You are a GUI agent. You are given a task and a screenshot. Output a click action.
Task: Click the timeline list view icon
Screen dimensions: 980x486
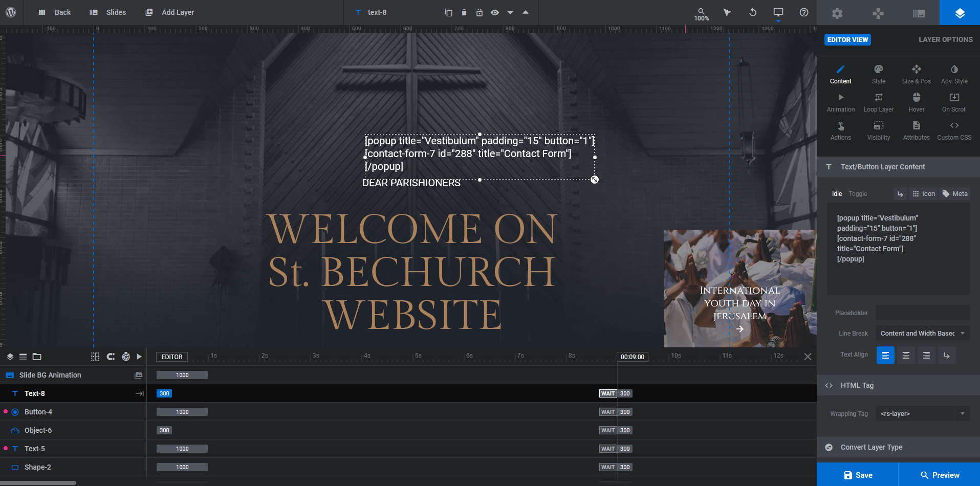point(23,357)
